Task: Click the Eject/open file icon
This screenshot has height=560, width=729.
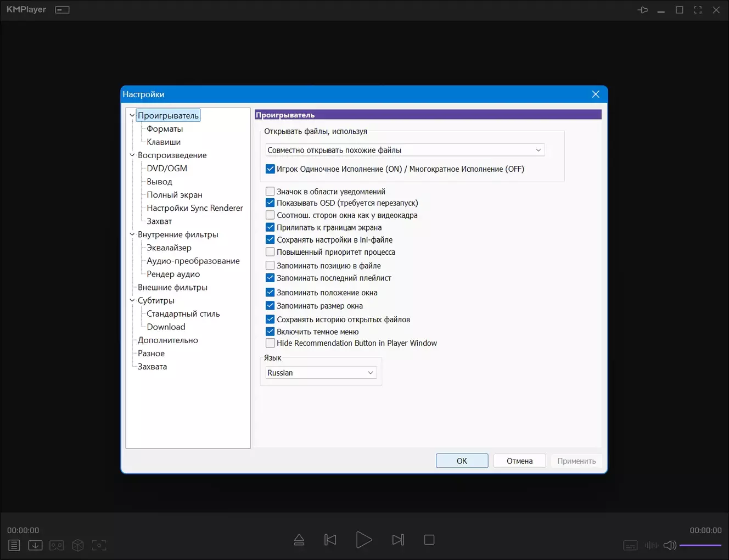Action: click(x=299, y=540)
